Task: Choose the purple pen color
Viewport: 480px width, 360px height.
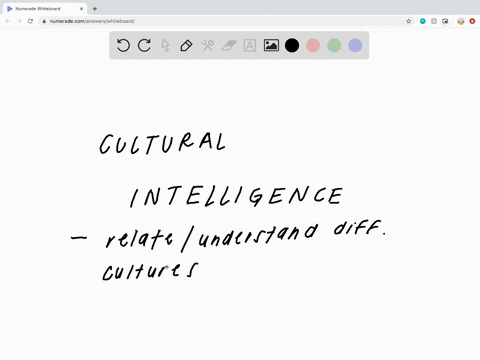Action: tap(355, 45)
